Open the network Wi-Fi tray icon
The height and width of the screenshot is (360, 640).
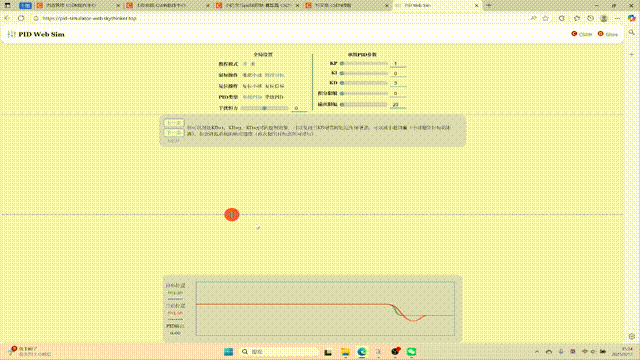[585, 352]
